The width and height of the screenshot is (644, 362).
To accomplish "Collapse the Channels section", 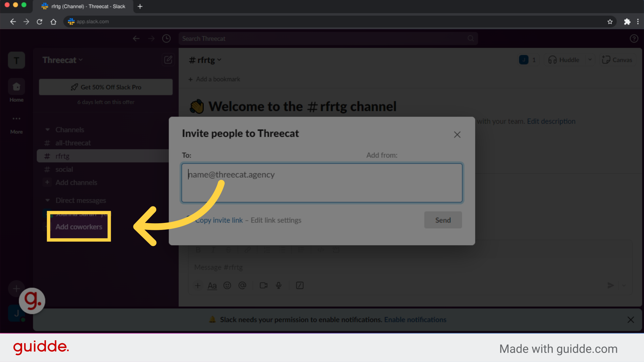I will (x=47, y=130).
